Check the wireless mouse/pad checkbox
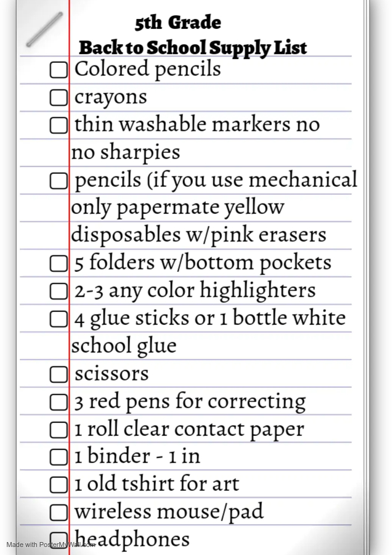This screenshot has height=555, width=392. 59,512
